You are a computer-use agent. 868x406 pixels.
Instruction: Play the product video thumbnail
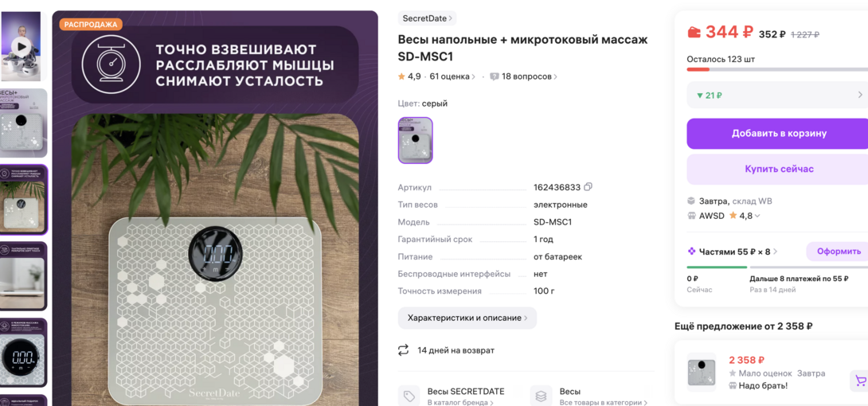point(22,46)
